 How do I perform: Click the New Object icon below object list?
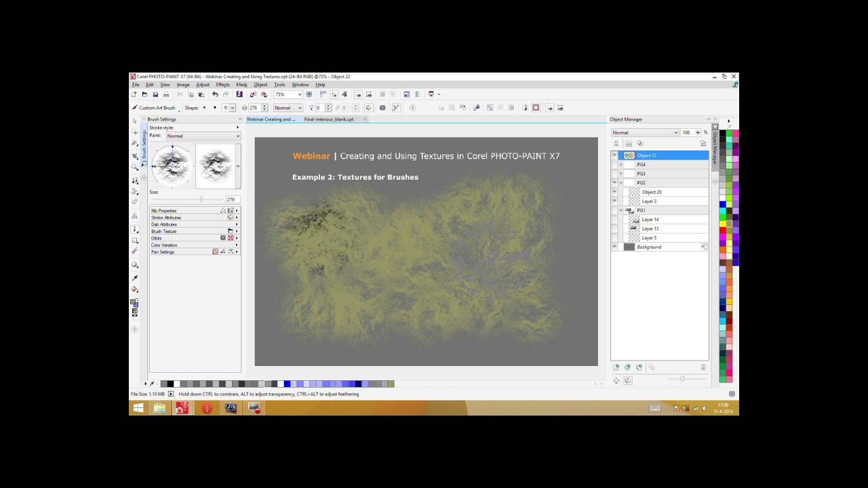point(616,367)
